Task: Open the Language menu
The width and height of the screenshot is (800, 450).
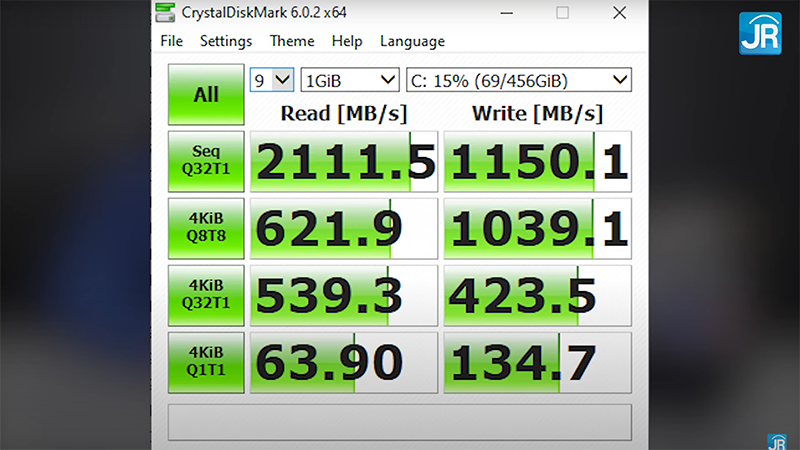Action: point(412,41)
